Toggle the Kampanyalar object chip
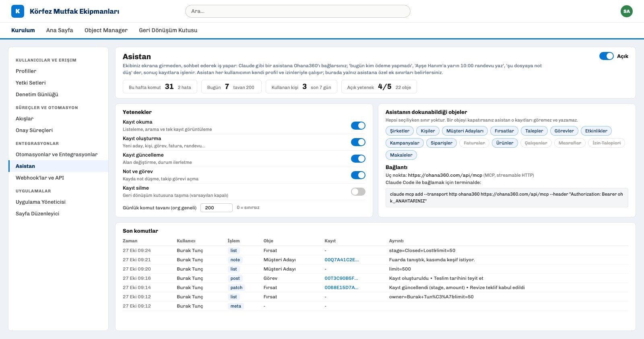This screenshot has height=339, width=644. [405, 143]
